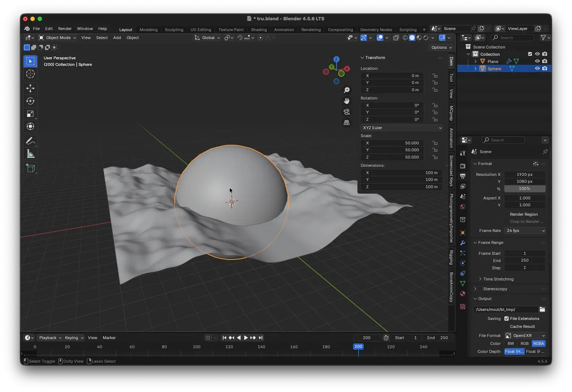Pick the Annotate tool
Screen dimensions: 572x392
30,141
